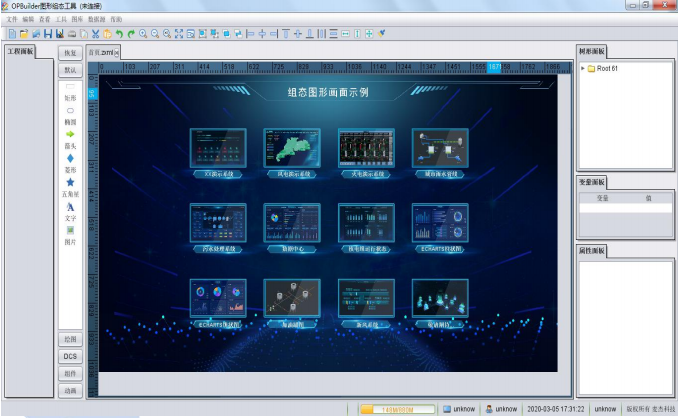Click the Cut scissors icon
Screen dimensions: 681x418
click(x=96, y=34)
